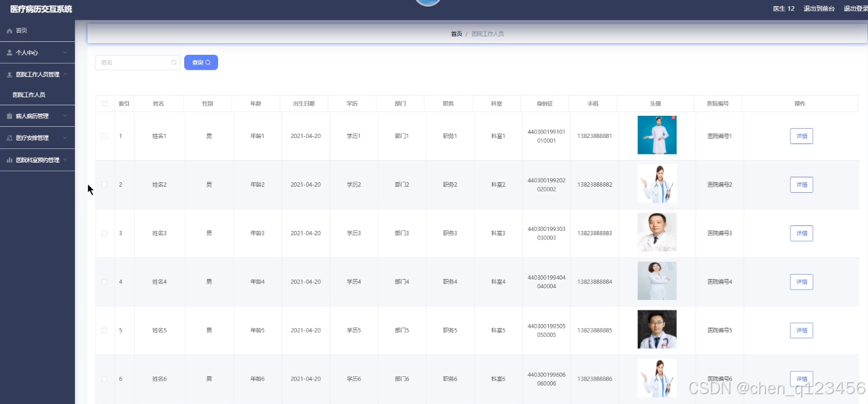This screenshot has width=868, height=404.
Task: Click ID number 440300199202020002
Action: [x=546, y=185]
